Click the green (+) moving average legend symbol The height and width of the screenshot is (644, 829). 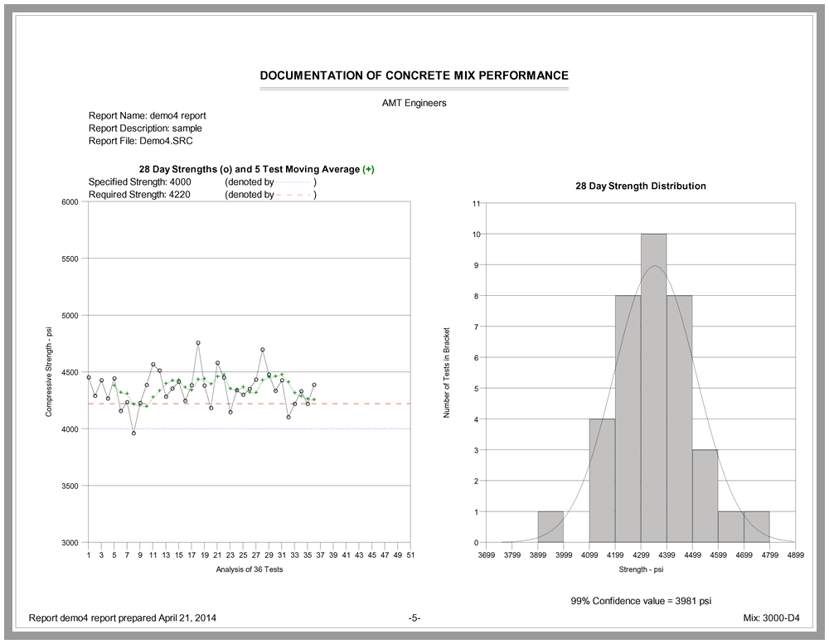coord(368,169)
